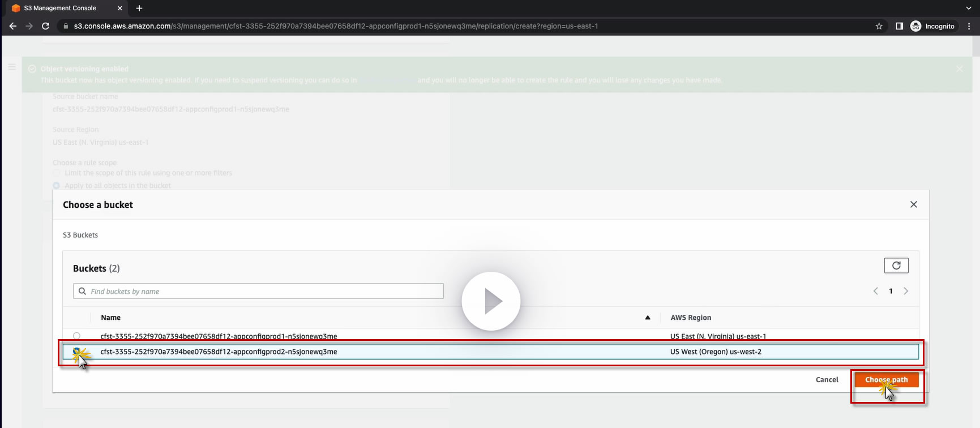Screen dimensions: 980x428
Task: Refresh the buckets list
Action: click(896, 266)
